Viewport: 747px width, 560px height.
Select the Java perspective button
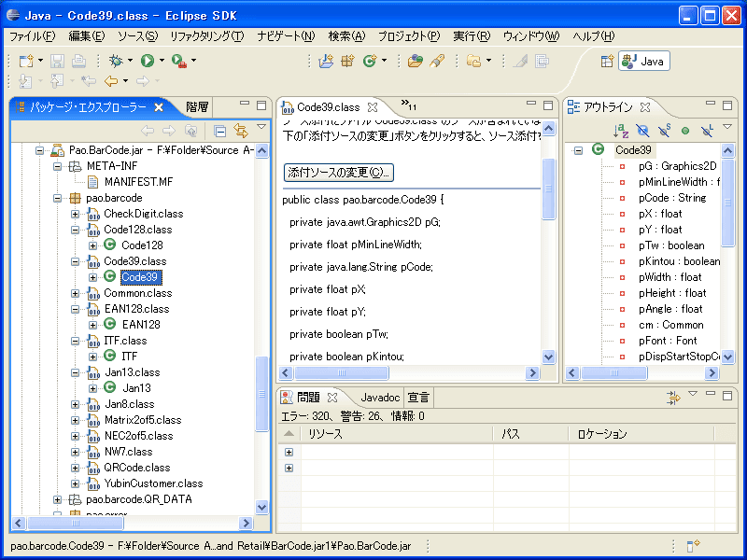coord(644,61)
